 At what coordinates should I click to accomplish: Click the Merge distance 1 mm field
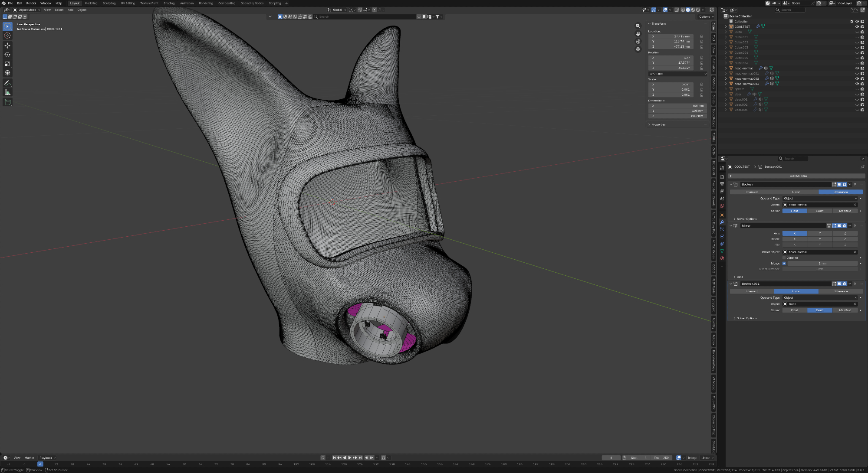pyautogui.click(x=822, y=263)
